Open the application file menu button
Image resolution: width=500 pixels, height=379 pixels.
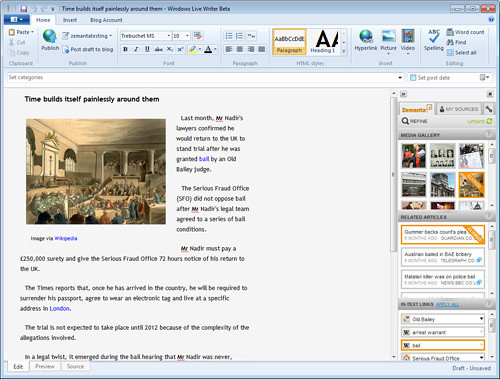[16, 20]
